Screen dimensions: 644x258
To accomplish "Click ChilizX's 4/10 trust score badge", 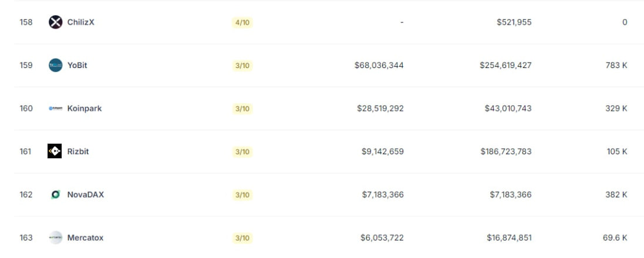I will coord(242,22).
